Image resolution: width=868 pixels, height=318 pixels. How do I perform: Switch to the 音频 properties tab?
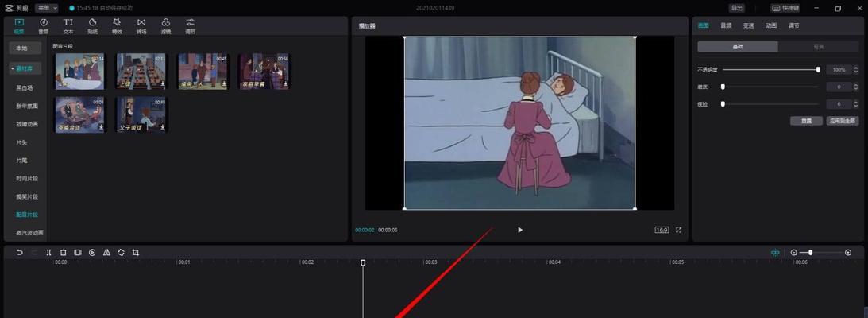point(726,25)
